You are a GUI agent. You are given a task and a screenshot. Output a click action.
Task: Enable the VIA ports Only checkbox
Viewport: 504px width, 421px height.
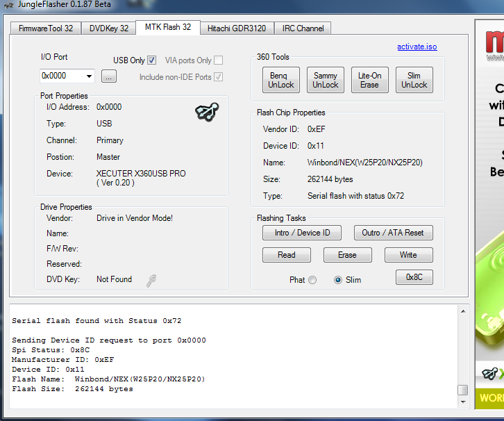(x=218, y=60)
